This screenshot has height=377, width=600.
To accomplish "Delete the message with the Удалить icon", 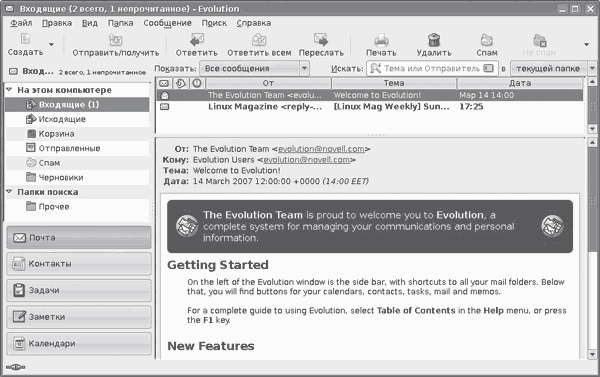I will [x=434, y=40].
